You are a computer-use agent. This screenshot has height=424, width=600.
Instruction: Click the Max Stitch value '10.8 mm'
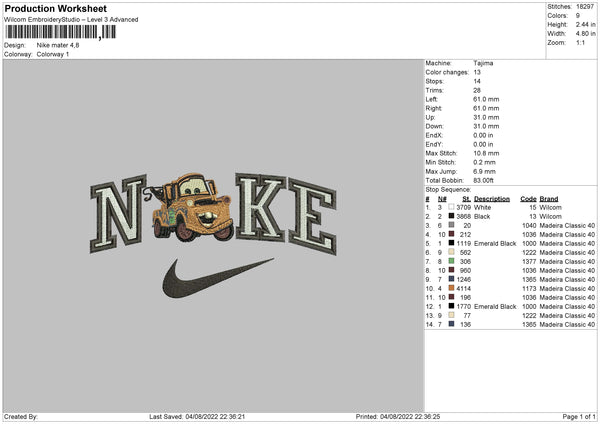[x=486, y=153]
